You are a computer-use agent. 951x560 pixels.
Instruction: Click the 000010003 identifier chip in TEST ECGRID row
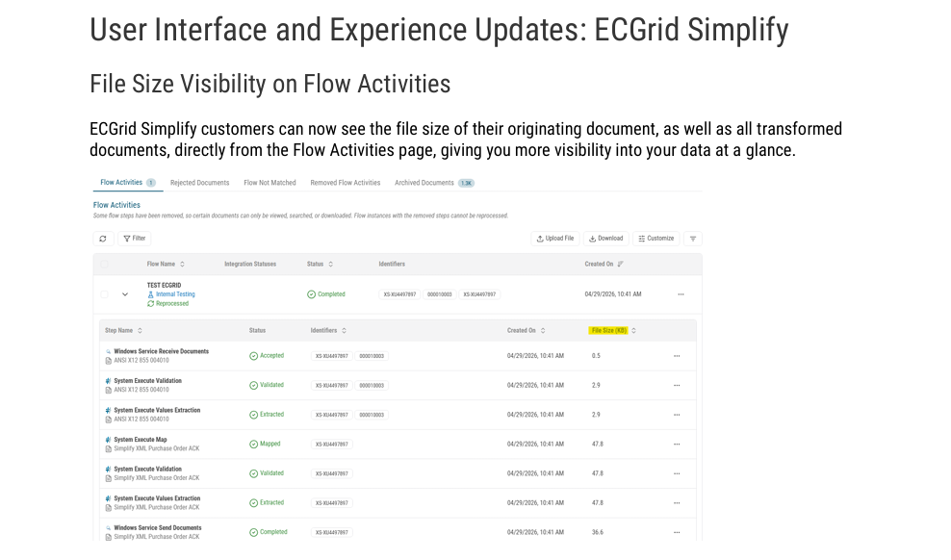click(440, 294)
